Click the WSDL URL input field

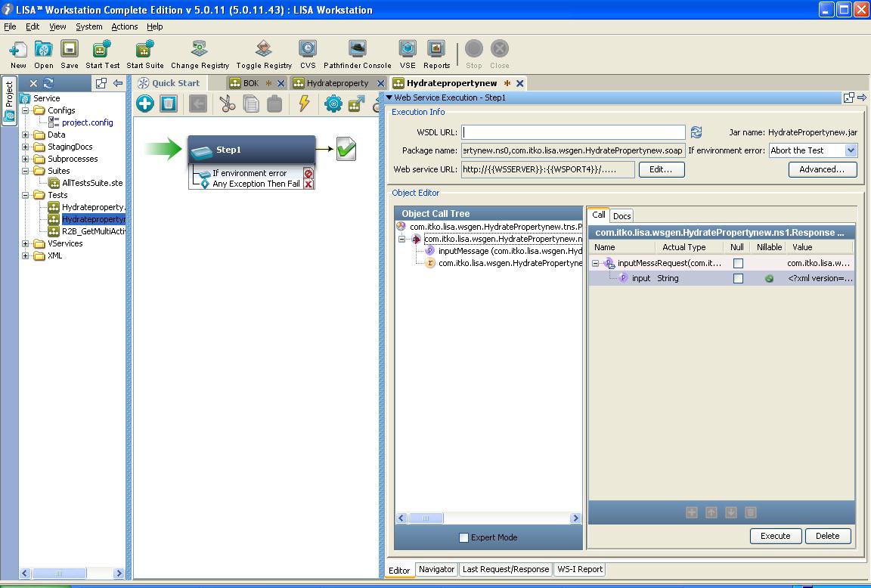573,132
